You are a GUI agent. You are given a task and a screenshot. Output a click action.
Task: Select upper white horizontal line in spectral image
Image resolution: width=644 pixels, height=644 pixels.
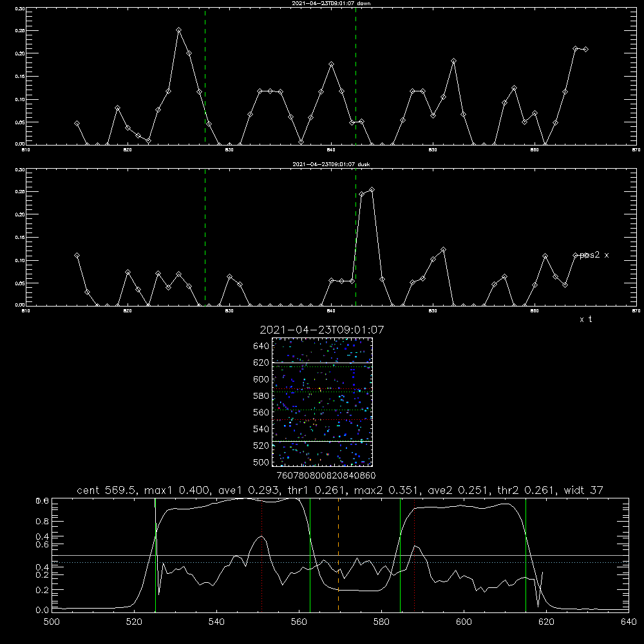pyautogui.click(x=322, y=363)
